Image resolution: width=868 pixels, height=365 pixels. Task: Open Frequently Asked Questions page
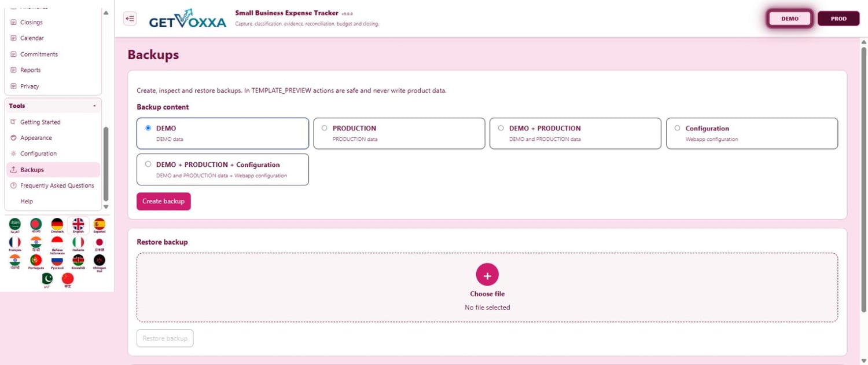tap(57, 185)
